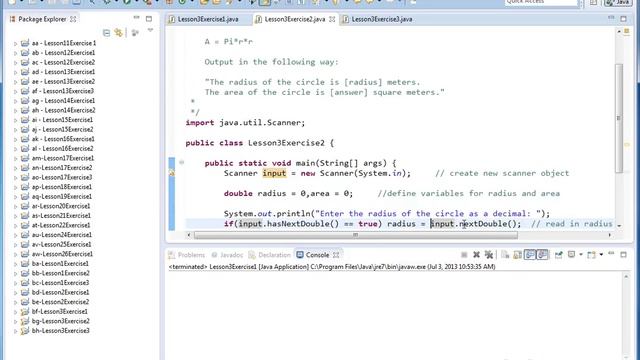Viewport: 640px width, 360px height.
Task: Close the Package Explorer view tab
Action: point(73,19)
